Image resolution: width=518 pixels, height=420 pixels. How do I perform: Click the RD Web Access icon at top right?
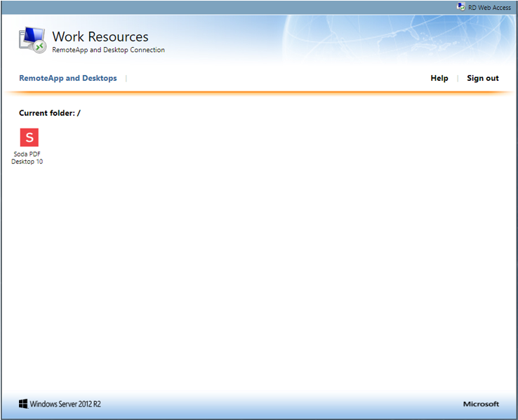pyautogui.click(x=461, y=6)
